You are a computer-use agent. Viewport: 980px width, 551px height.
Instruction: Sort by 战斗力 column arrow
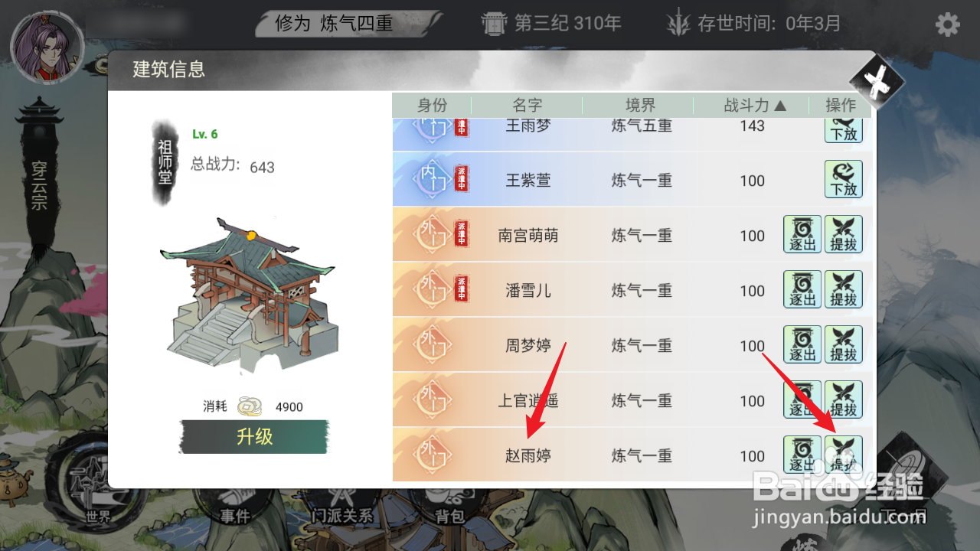click(780, 106)
